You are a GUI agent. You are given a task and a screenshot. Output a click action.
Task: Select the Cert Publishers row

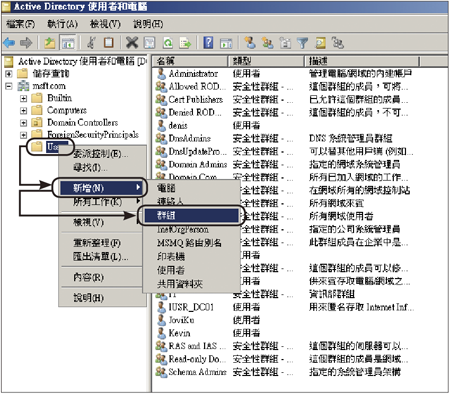[x=282, y=100]
